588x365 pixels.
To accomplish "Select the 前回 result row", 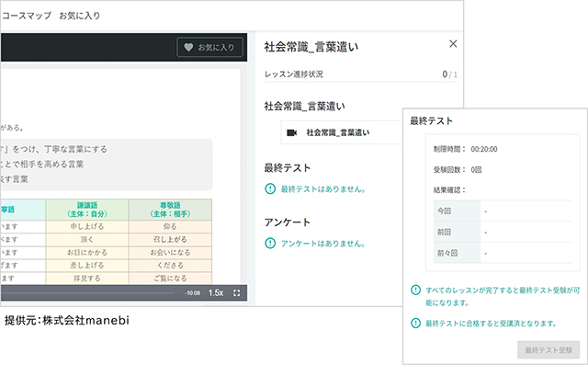I will point(503,232).
